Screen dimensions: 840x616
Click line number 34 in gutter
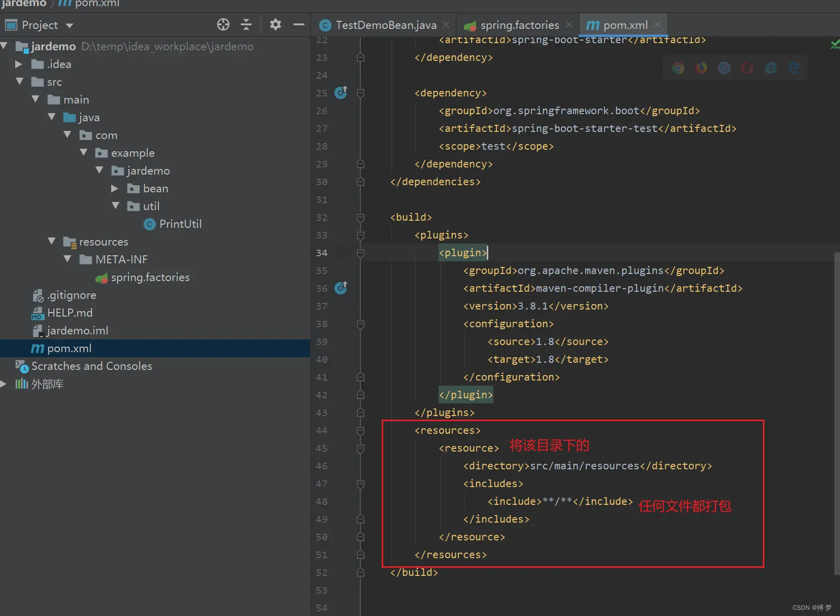pyautogui.click(x=322, y=253)
